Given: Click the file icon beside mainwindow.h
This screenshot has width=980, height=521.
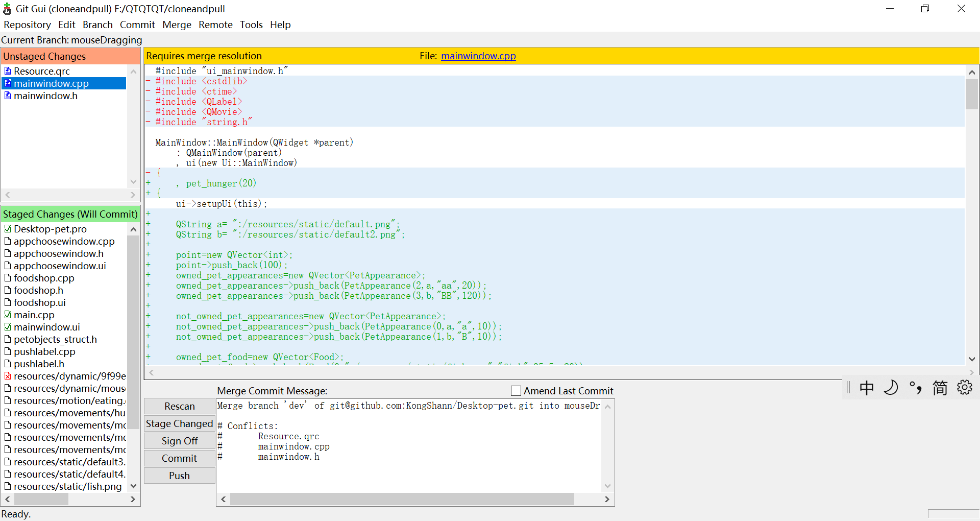Looking at the screenshot, I should coord(8,96).
